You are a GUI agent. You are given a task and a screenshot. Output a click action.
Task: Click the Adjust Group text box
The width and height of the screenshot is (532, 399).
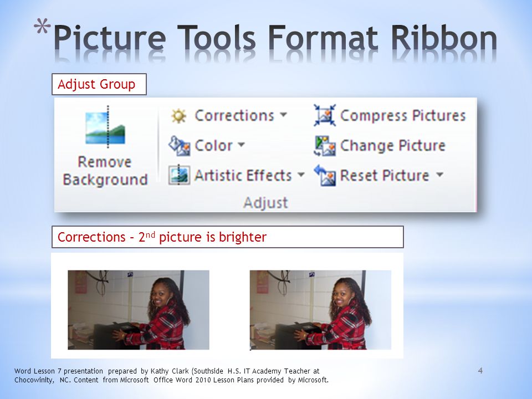click(99, 84)
